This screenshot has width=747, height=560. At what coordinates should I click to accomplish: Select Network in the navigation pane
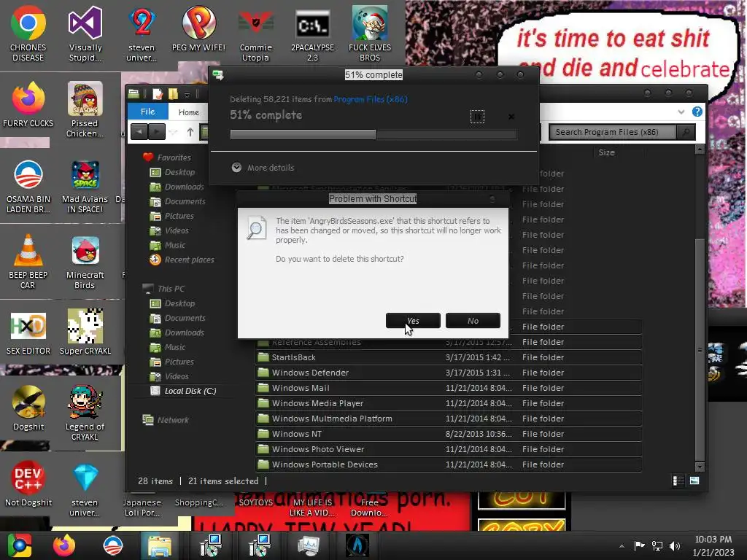166,420
